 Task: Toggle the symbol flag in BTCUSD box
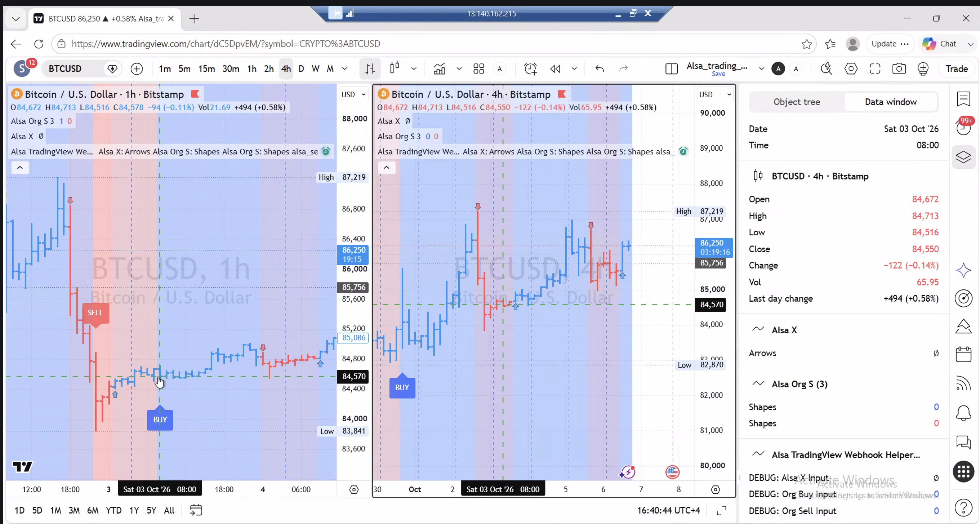[112, 68]
